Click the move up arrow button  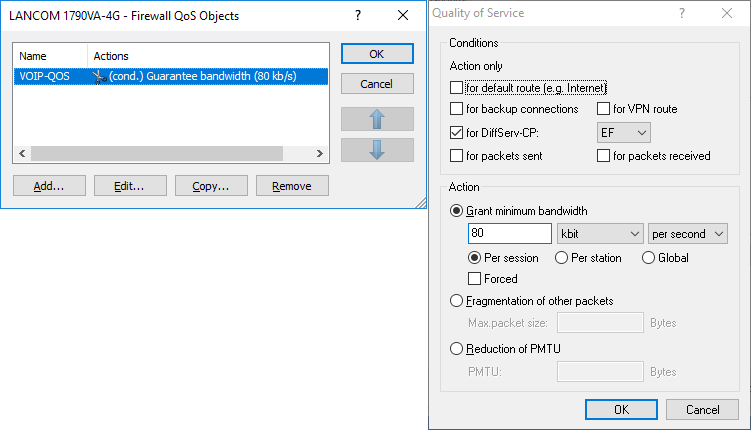tap(377, 119)
